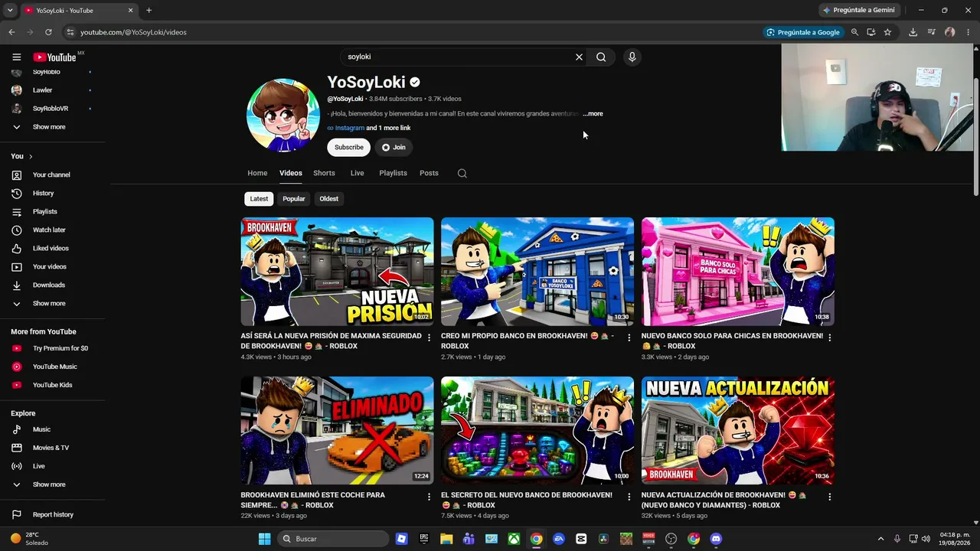Click the Join membership button

(394, 147)
